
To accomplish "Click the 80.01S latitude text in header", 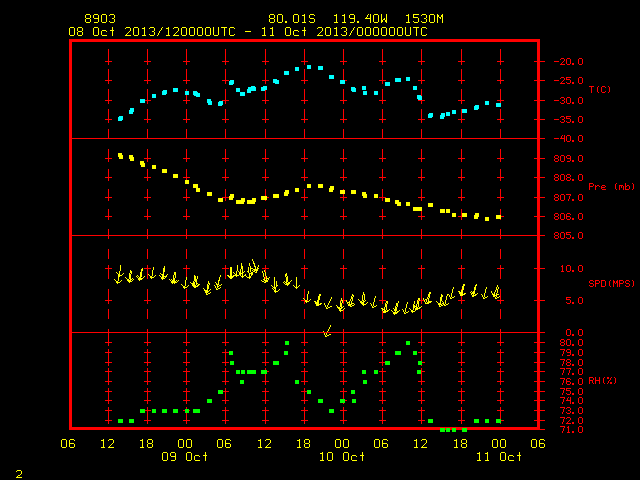I will pos(292,19).
